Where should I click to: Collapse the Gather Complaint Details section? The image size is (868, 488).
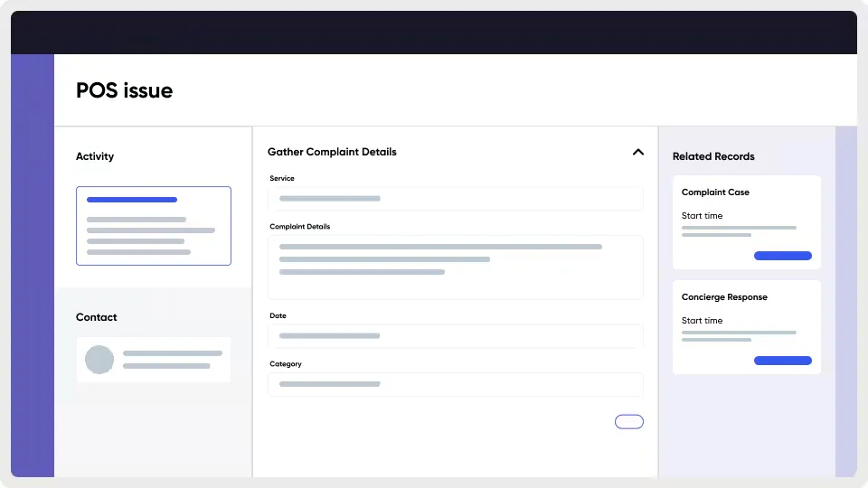point(637,152)
